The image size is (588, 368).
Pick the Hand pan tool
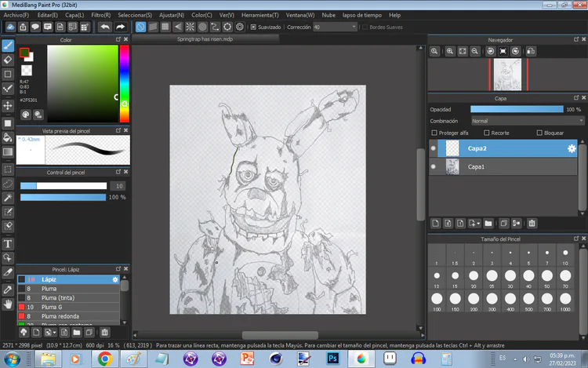(8, 304)
